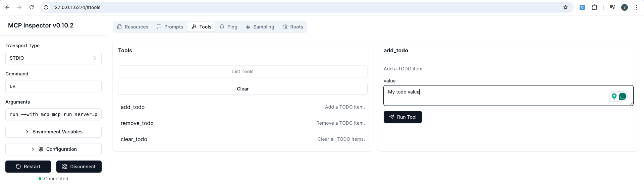Open the browser extensions puzzle icon

point(594,7)
